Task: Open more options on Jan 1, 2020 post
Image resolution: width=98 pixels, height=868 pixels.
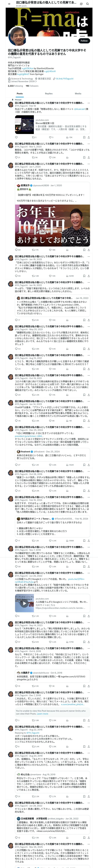Action: coord(89,164)
